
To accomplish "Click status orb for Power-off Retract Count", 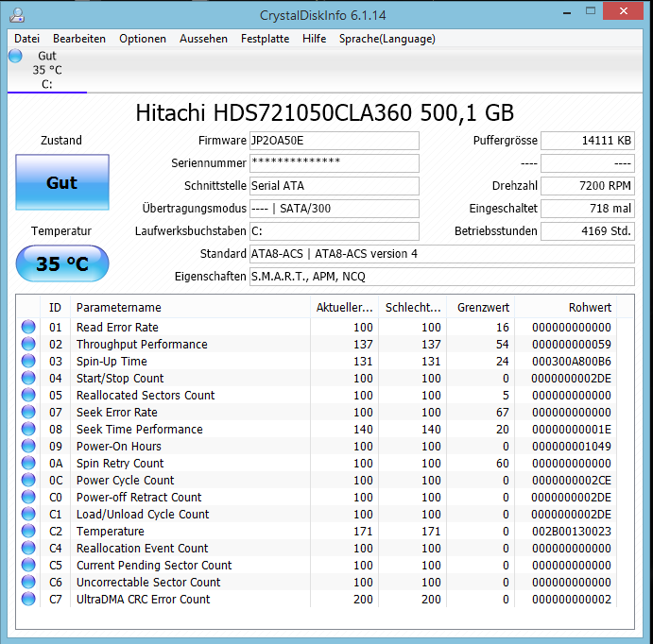I will coord(28,497).
